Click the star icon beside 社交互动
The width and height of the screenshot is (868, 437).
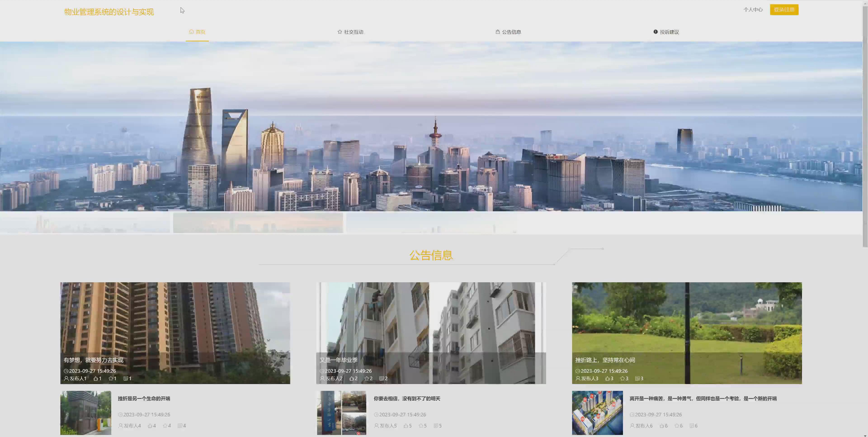340,32
